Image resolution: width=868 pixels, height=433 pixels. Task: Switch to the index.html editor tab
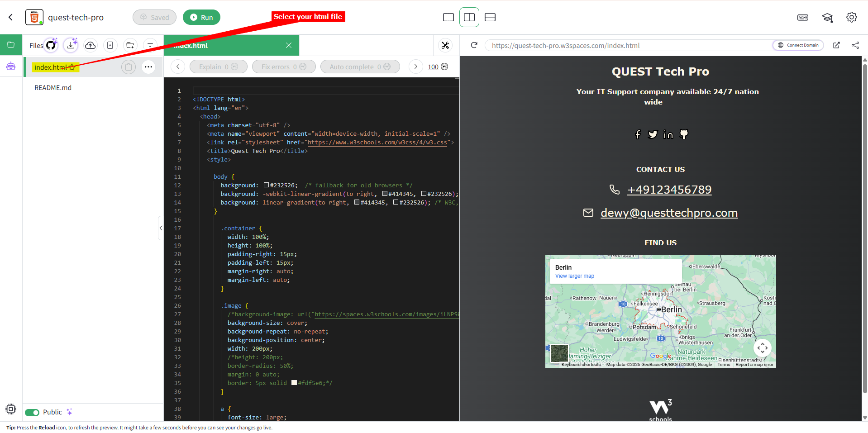pos(231,45)
